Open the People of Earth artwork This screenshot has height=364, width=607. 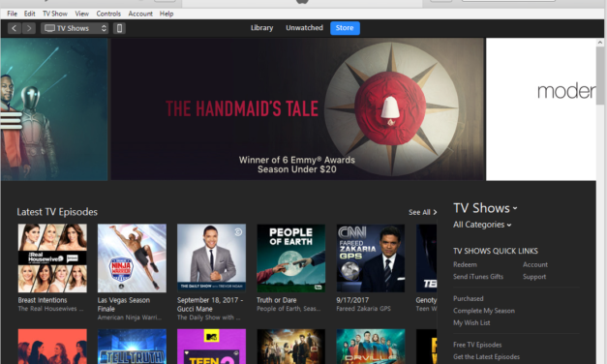[291, 258]
